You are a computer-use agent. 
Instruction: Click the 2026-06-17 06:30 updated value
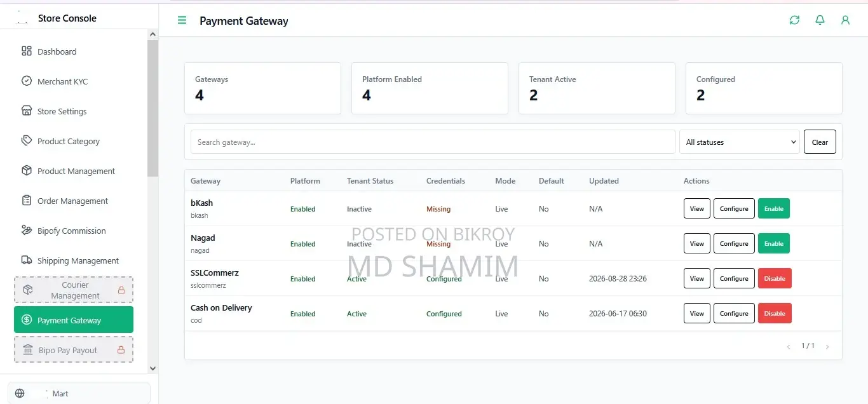(x=618, y=314)
